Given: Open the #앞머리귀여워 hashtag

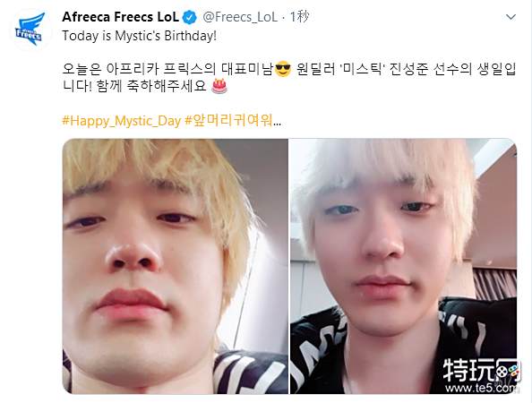Looking at the screenshot, I should tap(228, 120).
